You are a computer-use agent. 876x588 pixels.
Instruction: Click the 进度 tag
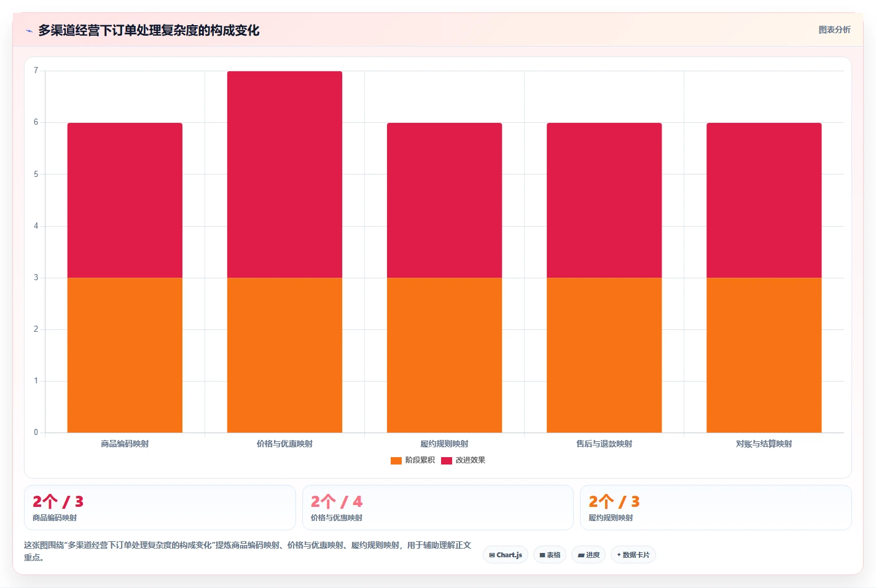(x=589, y=555)
